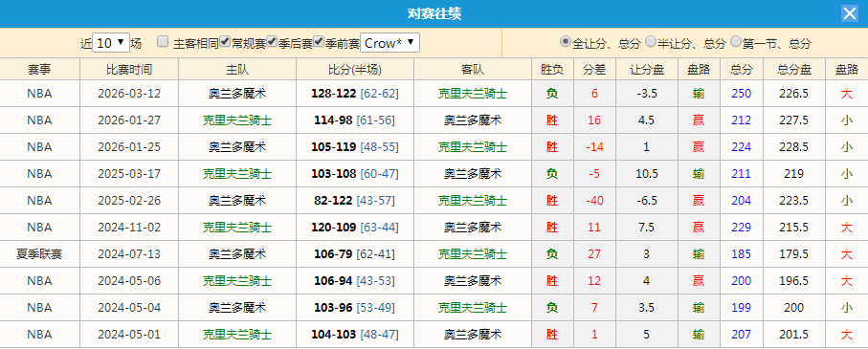The image size is (868, 349).
Task: Click the 客队 column header
Action: [473, 69]
